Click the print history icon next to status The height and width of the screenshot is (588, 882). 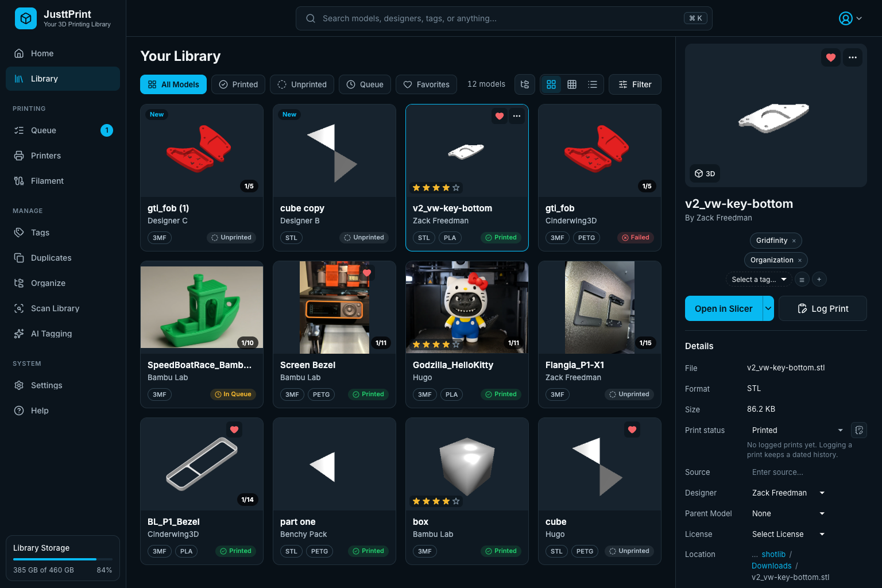pos(859,430)
